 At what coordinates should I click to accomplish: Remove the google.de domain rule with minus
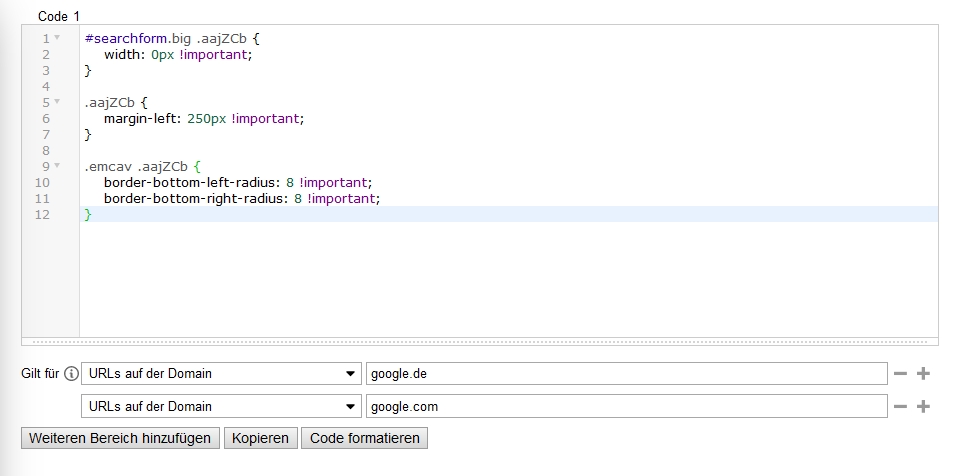point(900,374)
